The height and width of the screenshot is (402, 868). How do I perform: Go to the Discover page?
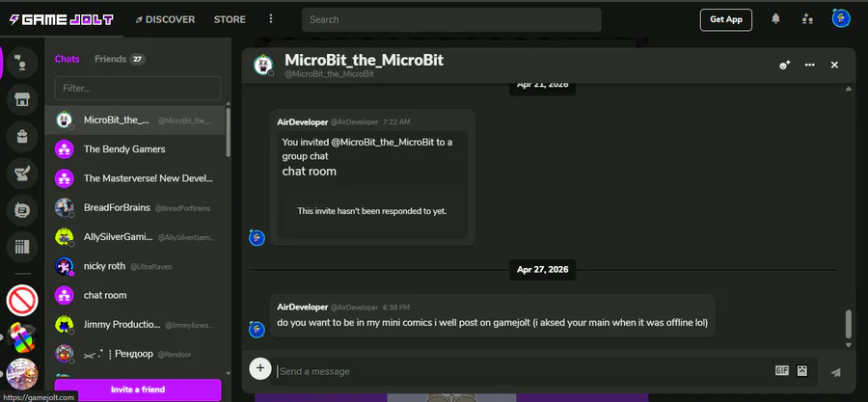click(166, 19)
